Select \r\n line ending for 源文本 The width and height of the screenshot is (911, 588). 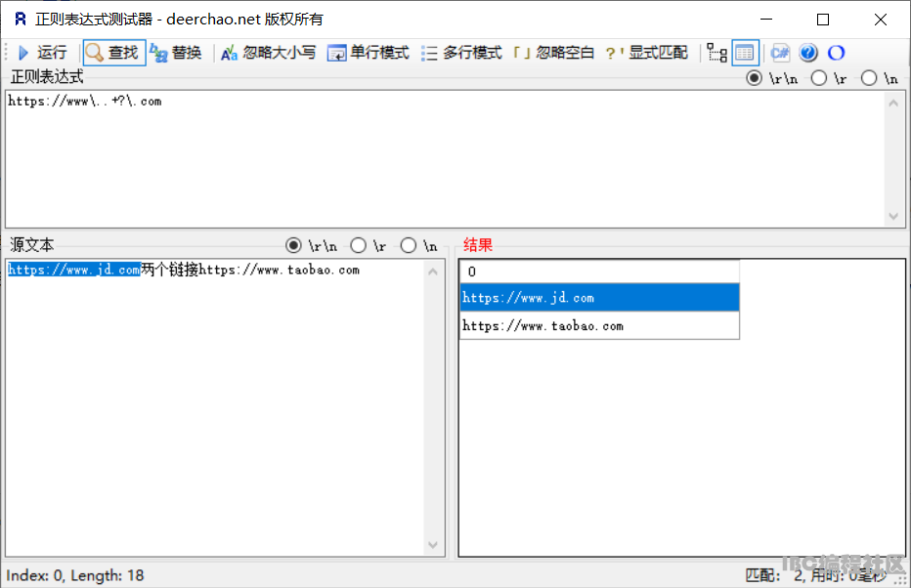coord(293,245)
